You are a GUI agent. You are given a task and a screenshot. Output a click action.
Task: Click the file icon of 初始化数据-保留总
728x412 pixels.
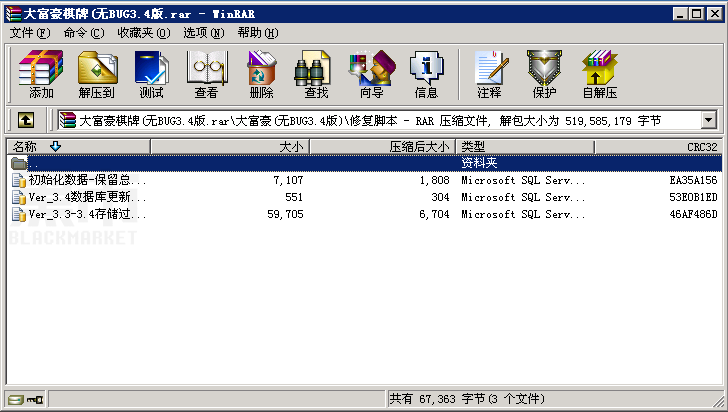pos(19,180)
